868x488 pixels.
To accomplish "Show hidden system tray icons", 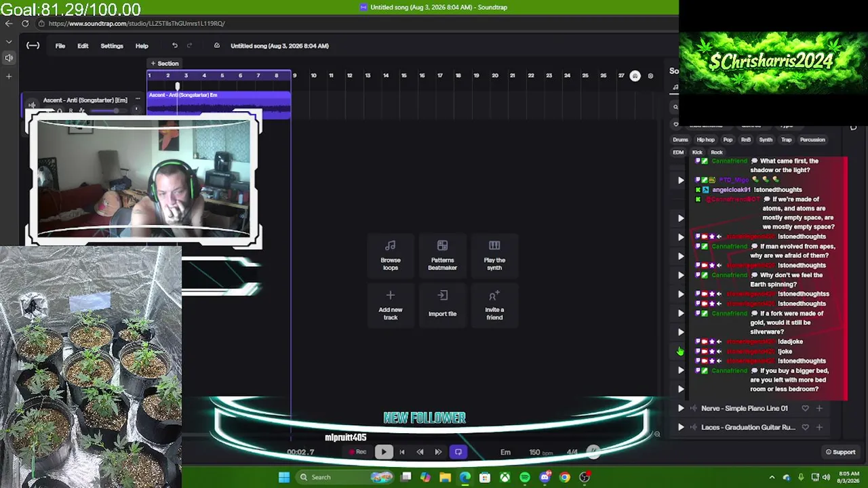I will coord(772,477).
